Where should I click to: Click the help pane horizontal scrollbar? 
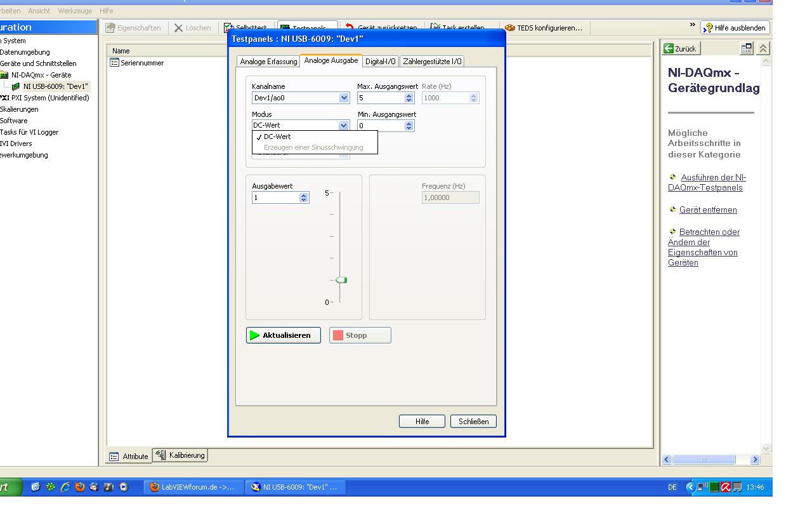[711, 459]
